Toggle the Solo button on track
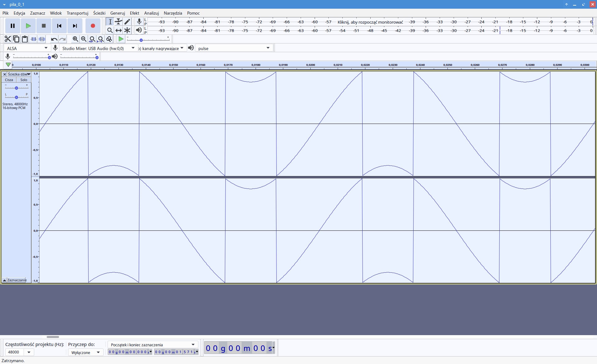The image size is (597, 364). (24, 80)
